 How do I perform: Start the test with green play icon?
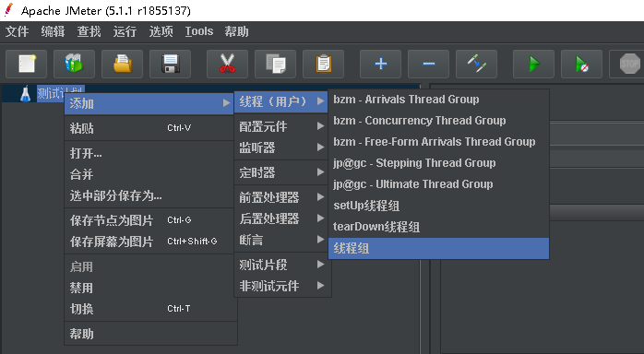[x=534, y=64]
